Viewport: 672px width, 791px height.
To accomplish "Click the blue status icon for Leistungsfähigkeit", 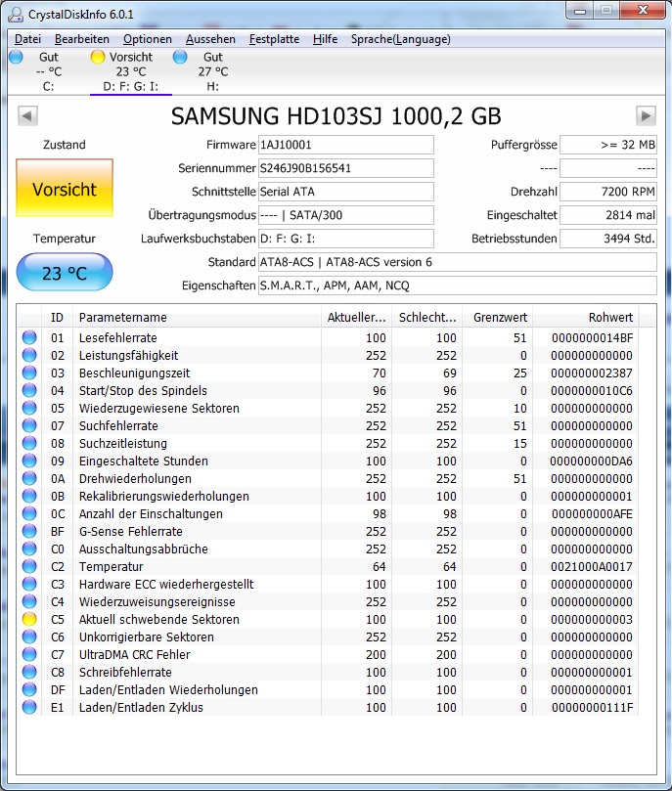I will [29, 355].
